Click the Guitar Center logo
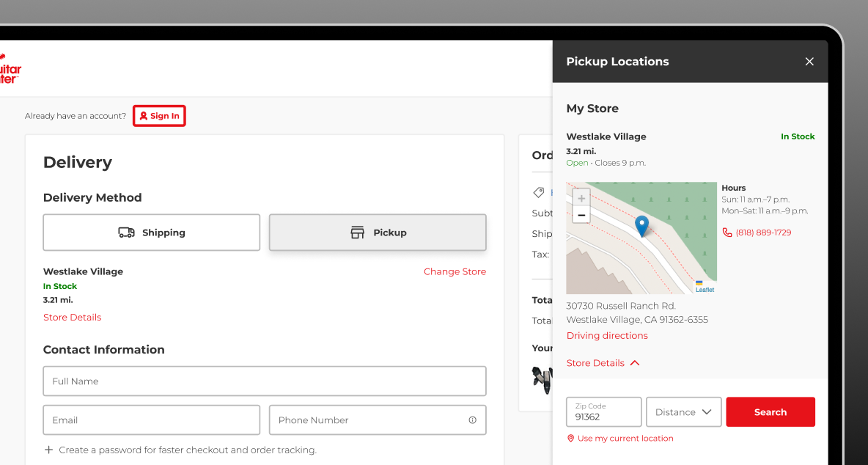868x465 pixels. (x=10, y=68)
